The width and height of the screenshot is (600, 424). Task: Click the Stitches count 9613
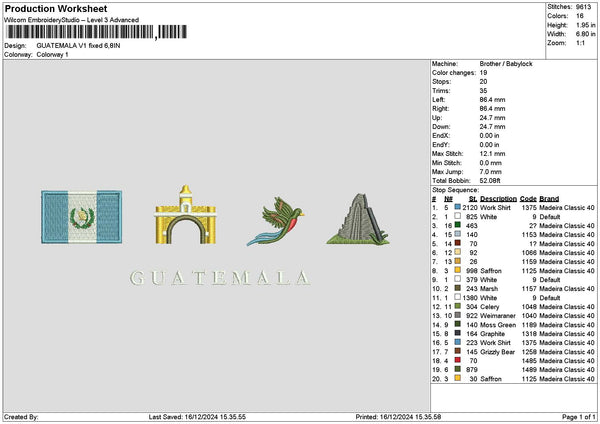(584, 7)
